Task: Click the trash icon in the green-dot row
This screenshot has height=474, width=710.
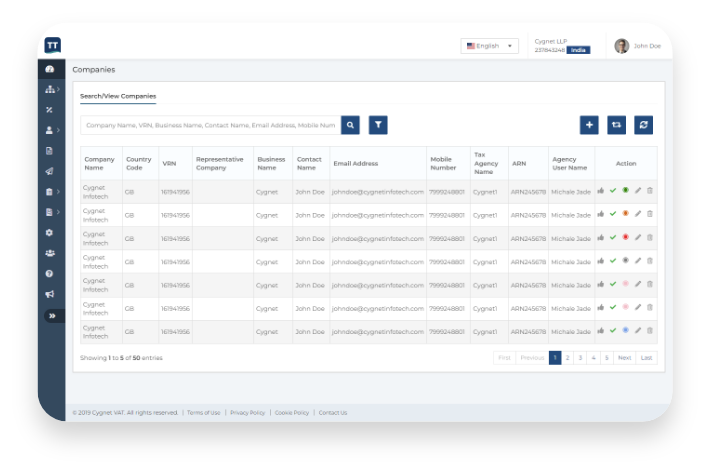Action: (x=650, y=191)
